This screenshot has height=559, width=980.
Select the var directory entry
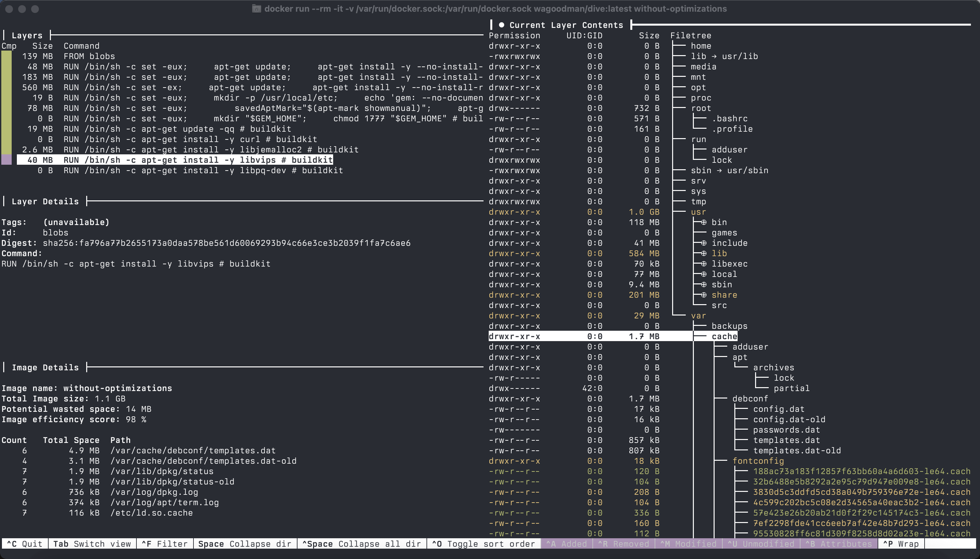698,315
